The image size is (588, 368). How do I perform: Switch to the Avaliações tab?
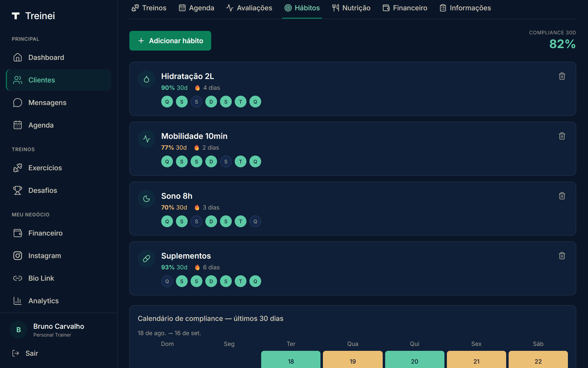click(249, 8)
